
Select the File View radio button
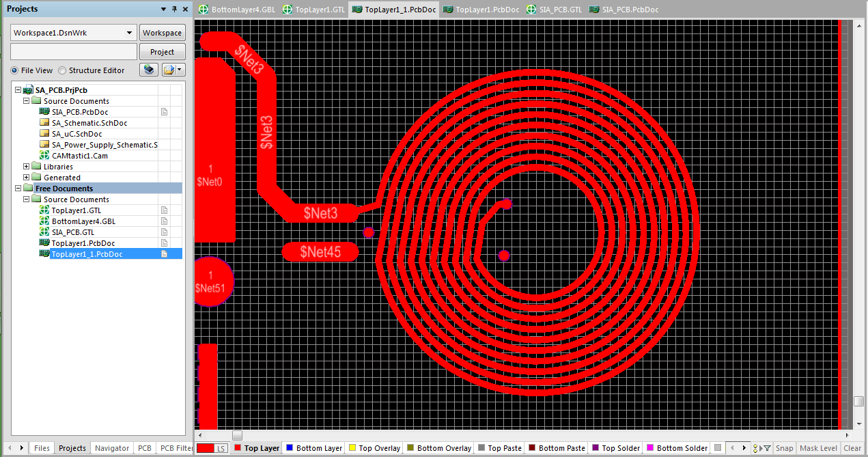click(x=14, y=70)
